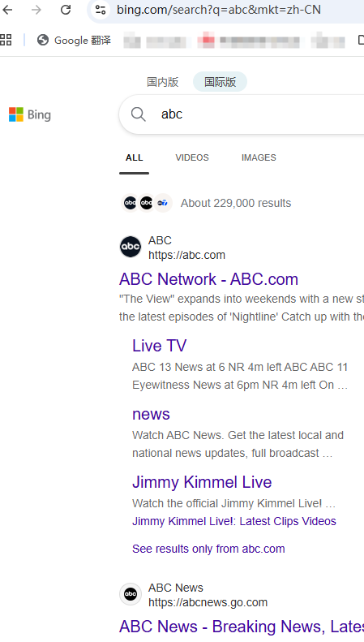Open ABC Network - ABC.com result

click(208, 279)
